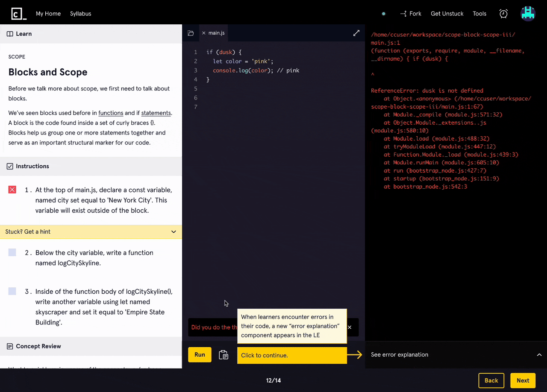Viewport: 547px width, 392px height.
Task: Expand Stuck? Get a hint
Action: click(91, 231)
